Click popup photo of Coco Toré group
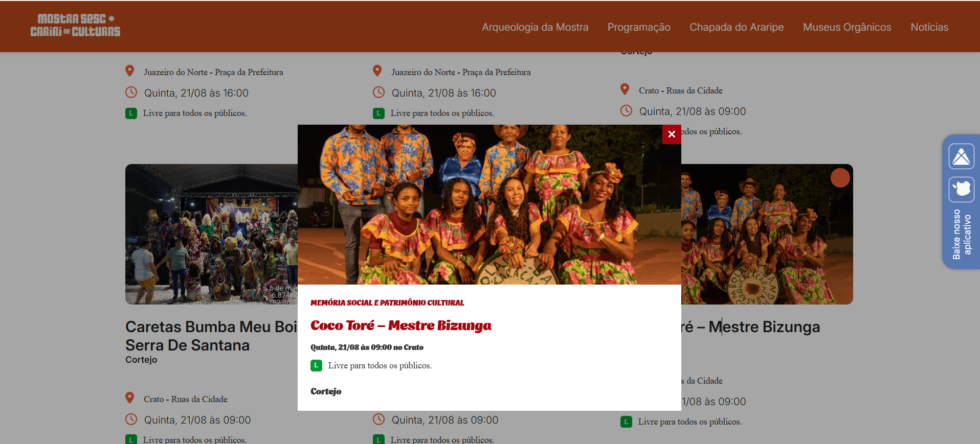The height and width of the screenshot is (444, 980). point(489,204)
